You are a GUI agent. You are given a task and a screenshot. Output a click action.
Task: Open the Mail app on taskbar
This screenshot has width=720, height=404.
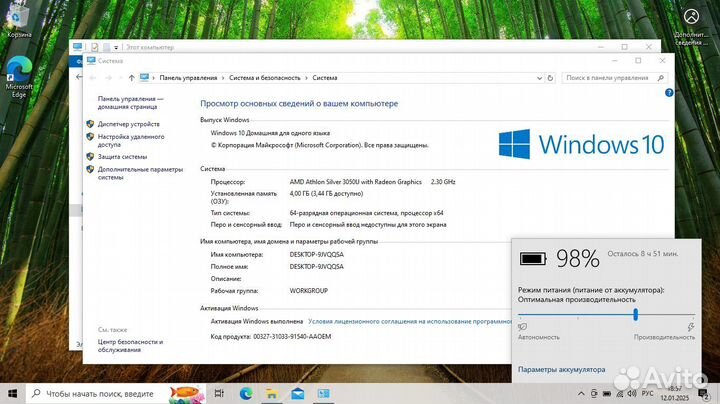point(298,393)
